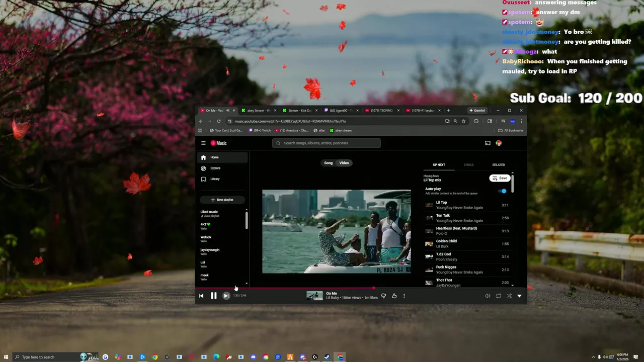Go to Home in the sidebar
This screenshot has height=362, width=644.
[x=223, y=157]
